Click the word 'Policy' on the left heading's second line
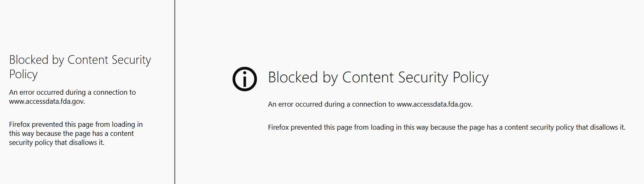 coord(23,75)
